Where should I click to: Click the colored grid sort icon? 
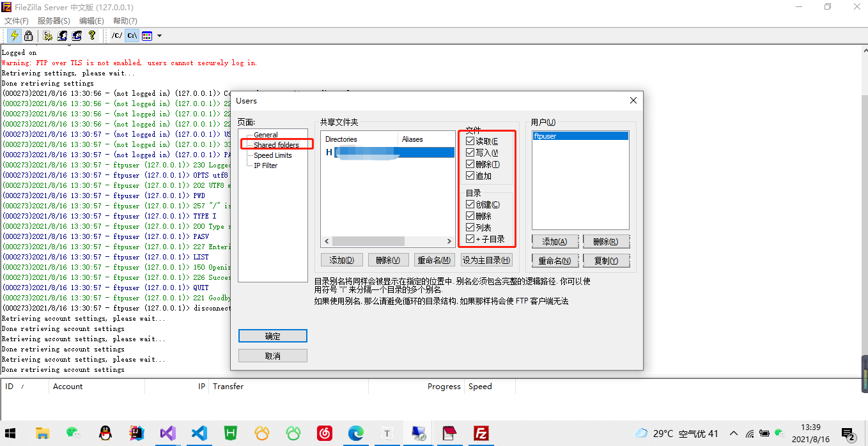147,36
